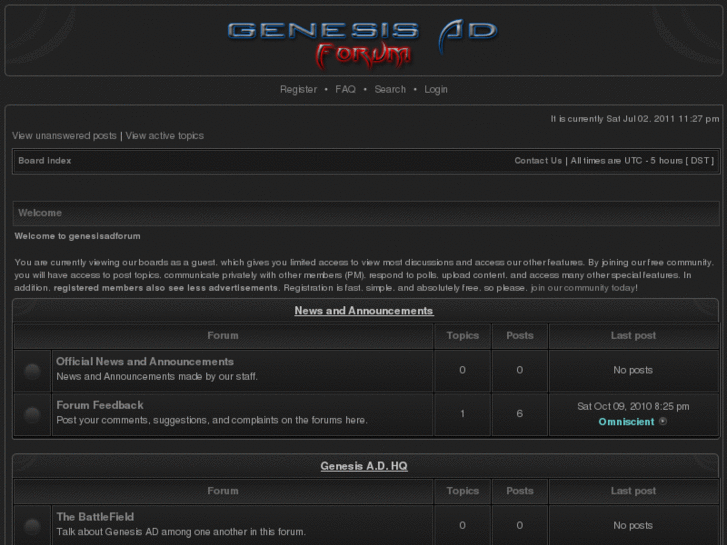Open the Forum Feedback forum
The image size is (727, 545).
coord(100,405)
